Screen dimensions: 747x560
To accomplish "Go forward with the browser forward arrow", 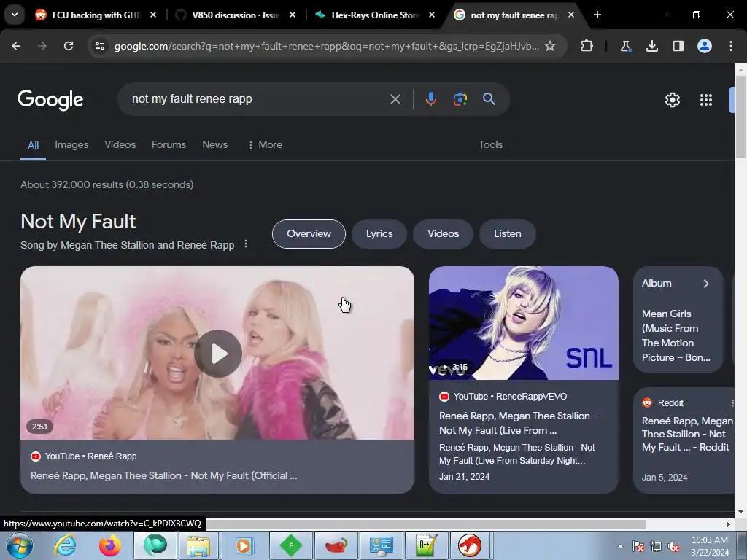I will point(42,46).
